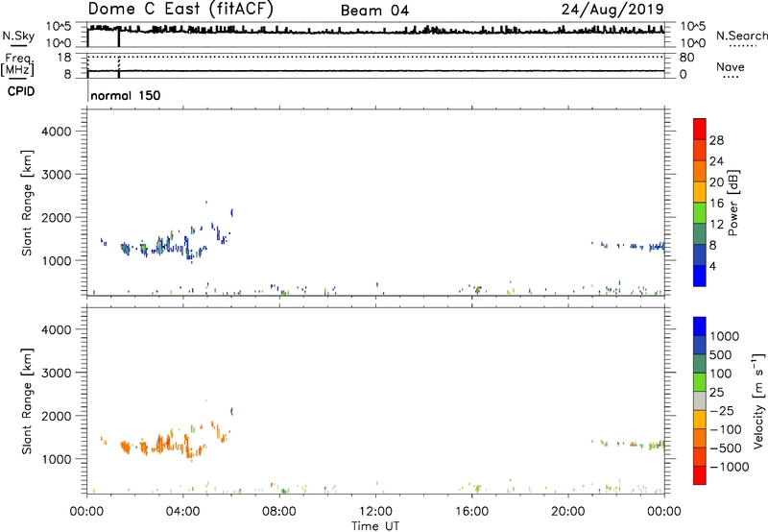Click the 'Velocity [m s-1]' colorbar title

point(758,400)
